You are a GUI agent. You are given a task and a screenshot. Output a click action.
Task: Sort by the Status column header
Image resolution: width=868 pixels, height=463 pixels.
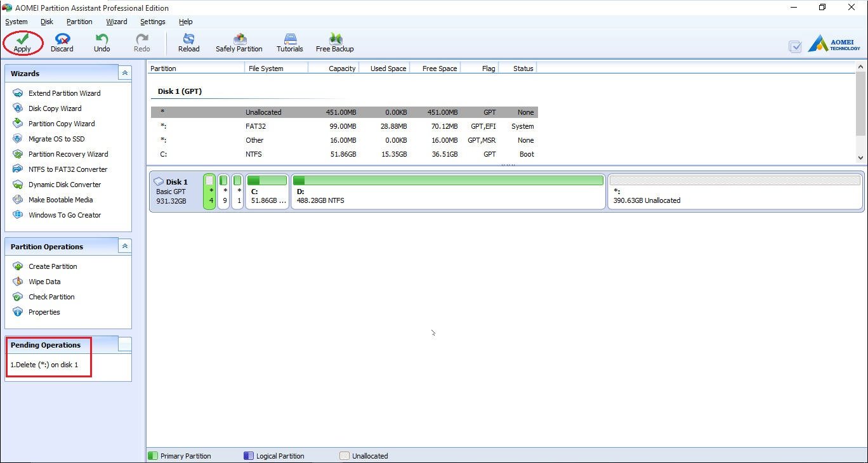518,68
